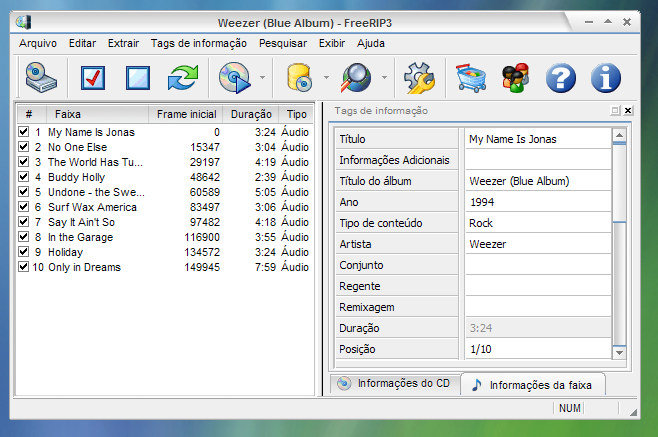Open the Ajuda menu

click(371, 43)
